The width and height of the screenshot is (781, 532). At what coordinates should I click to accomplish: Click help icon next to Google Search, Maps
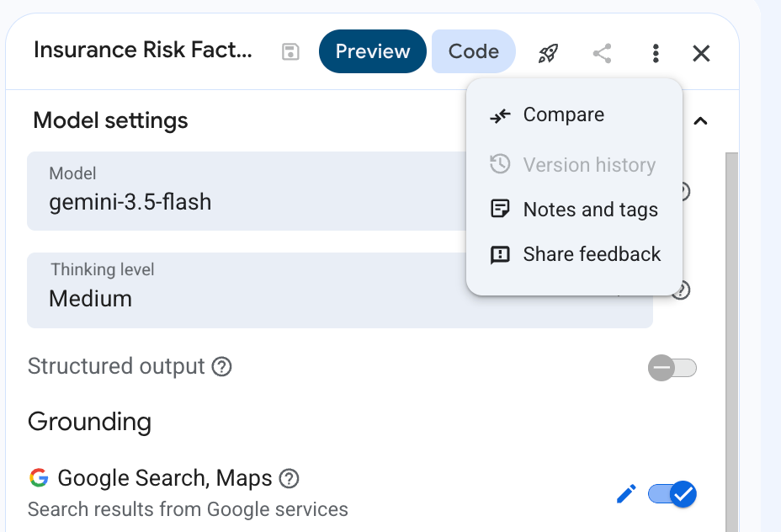pyautogui.click(x=289, y=479)
